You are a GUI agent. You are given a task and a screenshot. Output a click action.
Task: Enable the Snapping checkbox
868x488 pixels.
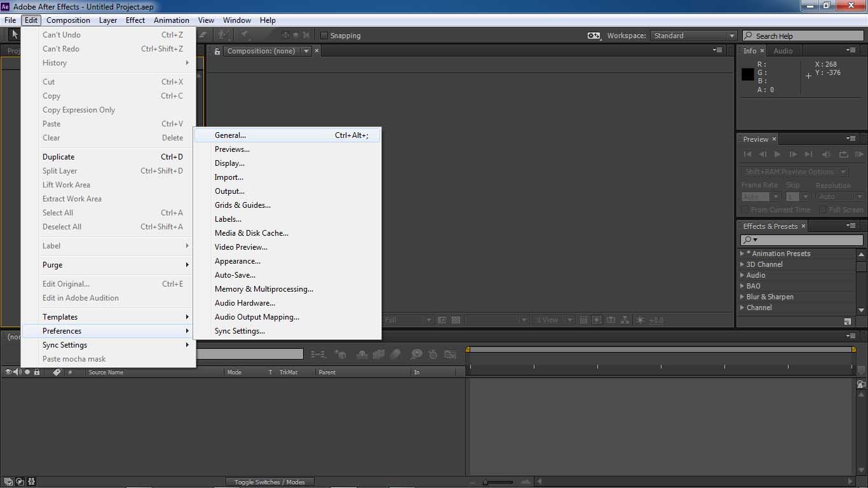pyautogui.click(x=324, y=36)
